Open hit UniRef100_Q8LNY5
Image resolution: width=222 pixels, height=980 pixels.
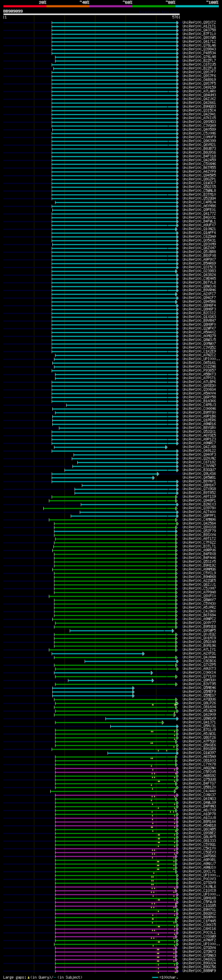pyautogui.click(x=199, y=837)
